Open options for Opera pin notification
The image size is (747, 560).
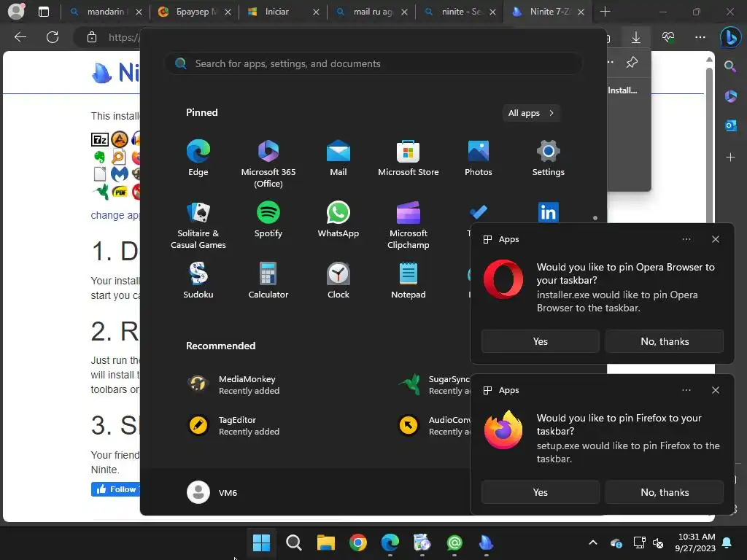tap(686, 239)
